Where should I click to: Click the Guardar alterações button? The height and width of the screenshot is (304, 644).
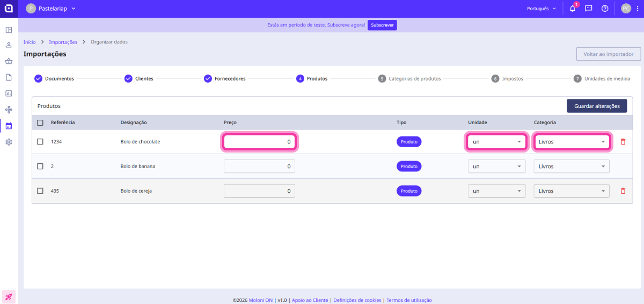click(596, 106)
